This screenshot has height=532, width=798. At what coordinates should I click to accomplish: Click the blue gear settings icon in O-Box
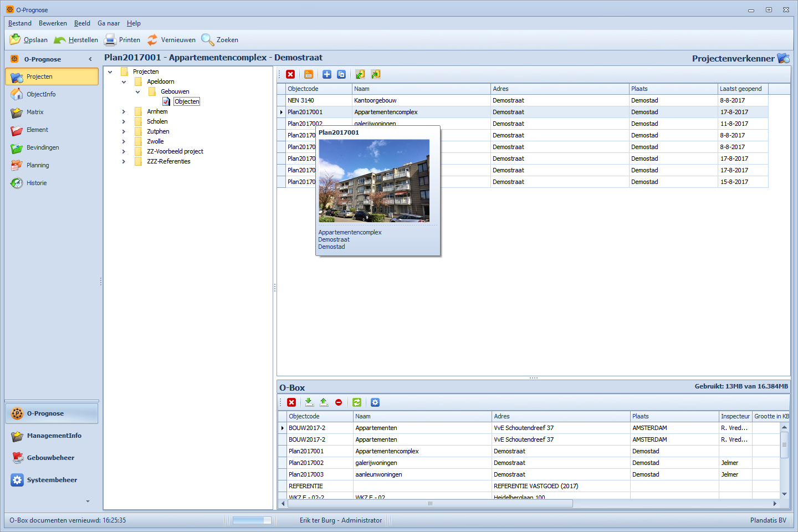(x=375, y=402)
